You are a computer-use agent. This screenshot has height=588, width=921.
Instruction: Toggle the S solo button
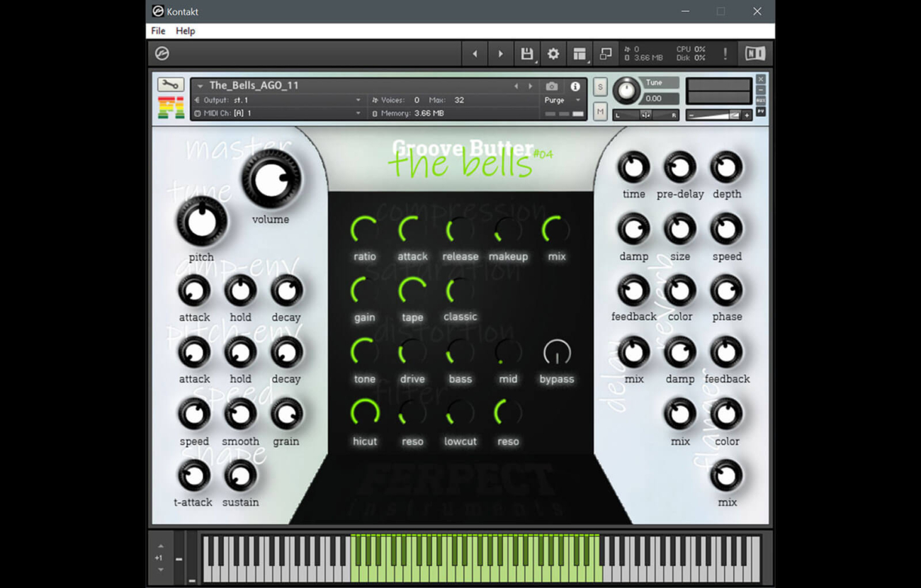tap(600, 86)
